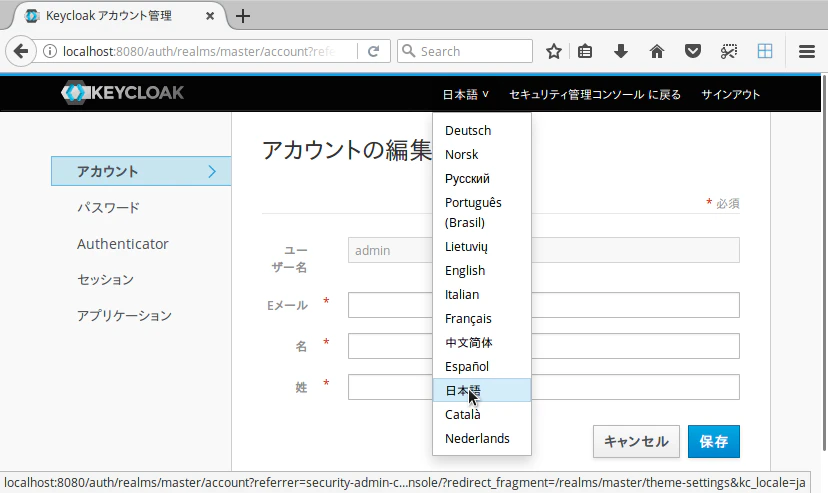This screenshot has width=828, height=493.
Task: Open the アカウント sidebar item
Action: coord(141,171)
